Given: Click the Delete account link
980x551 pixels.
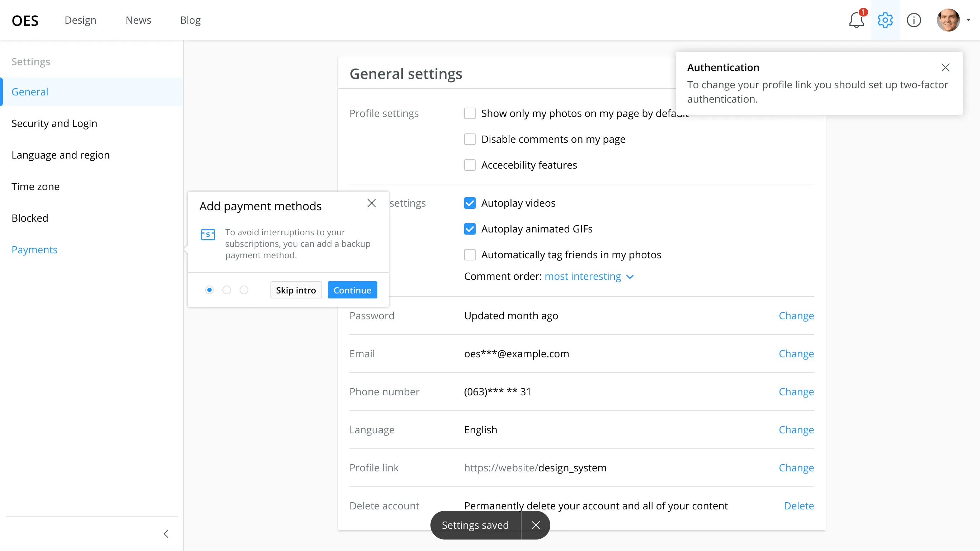Looking at the screenshot, I should coord(798,506).
